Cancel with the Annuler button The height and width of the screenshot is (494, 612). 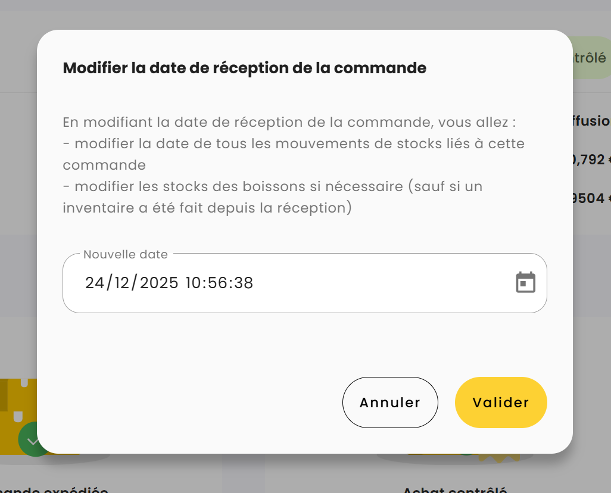pos(390,402)
